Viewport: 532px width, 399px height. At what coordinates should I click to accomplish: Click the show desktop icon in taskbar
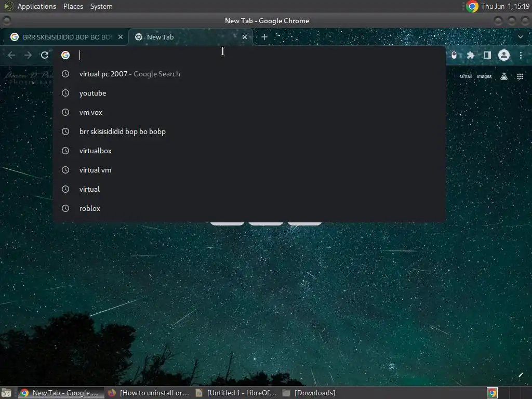(6, 393)
